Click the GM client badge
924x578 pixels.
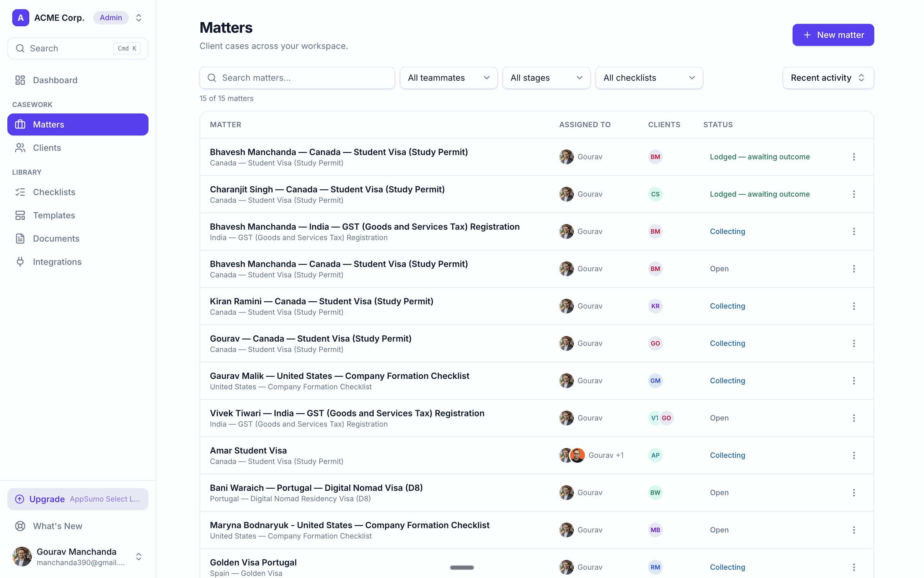[655, 381]
